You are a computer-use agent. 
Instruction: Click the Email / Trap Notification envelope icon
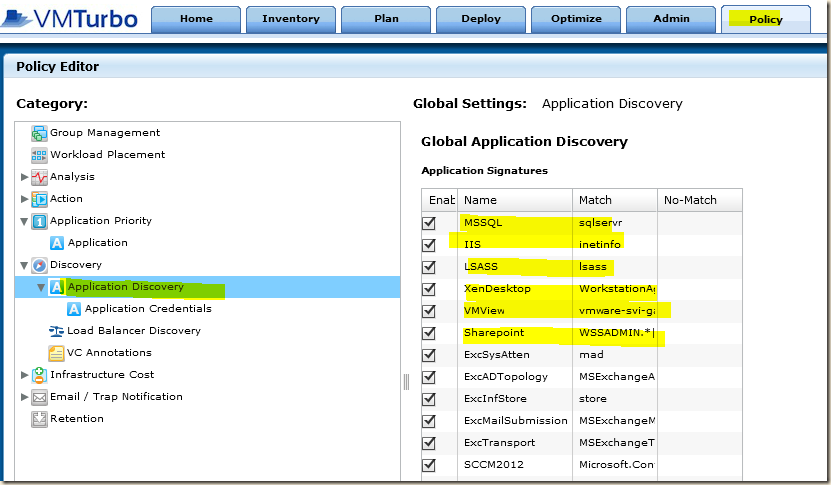point(39,397)
